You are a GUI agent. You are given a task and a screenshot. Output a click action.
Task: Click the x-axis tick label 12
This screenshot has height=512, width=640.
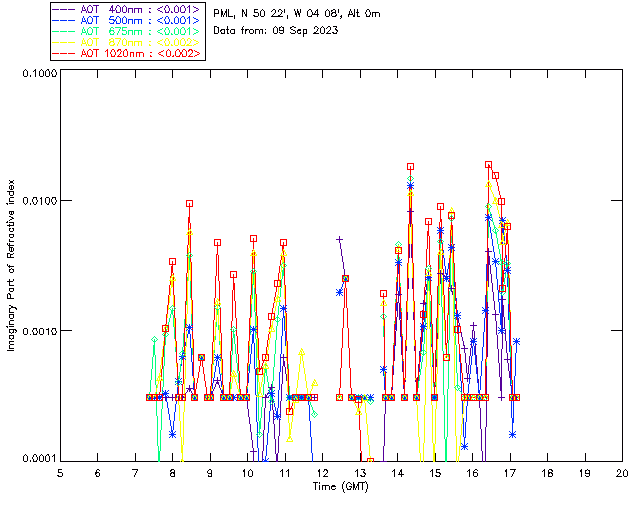322,474
